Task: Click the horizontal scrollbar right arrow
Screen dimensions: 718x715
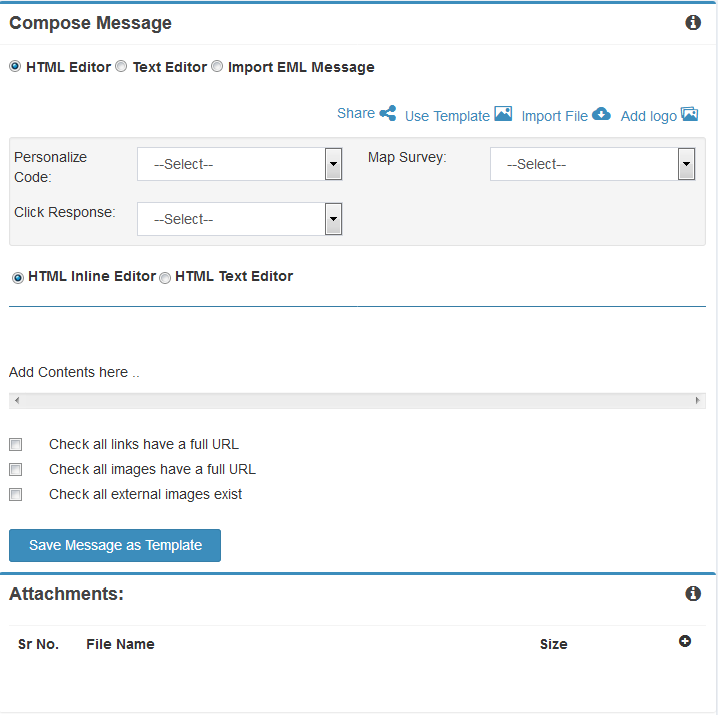Action: coord(698,401)
